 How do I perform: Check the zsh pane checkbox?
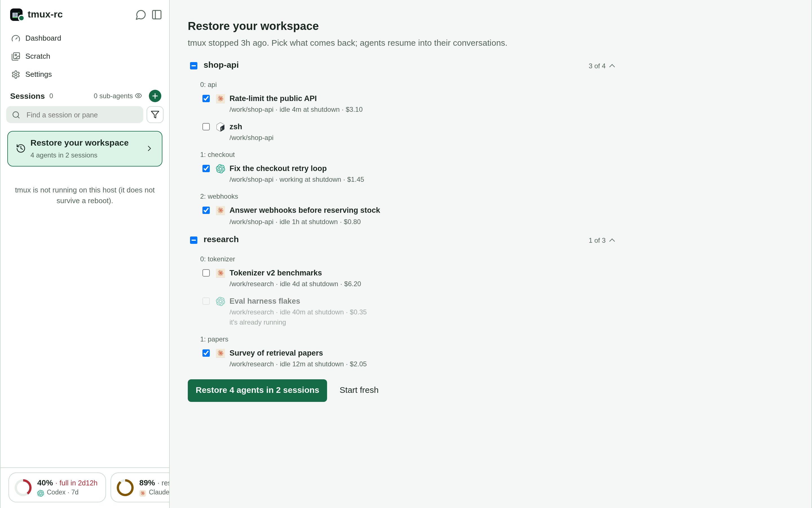point(206,127)
